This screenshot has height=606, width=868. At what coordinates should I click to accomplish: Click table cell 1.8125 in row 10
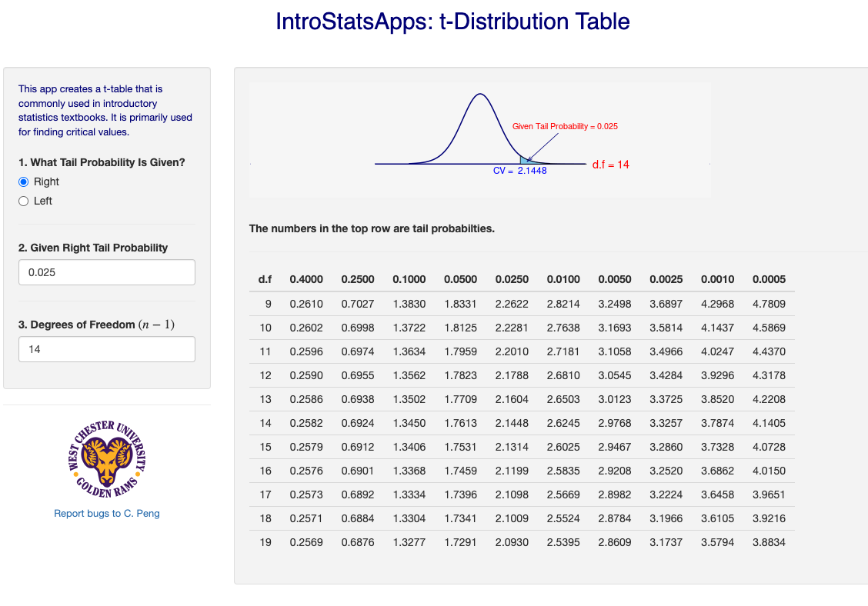click(x=461, y=328)
